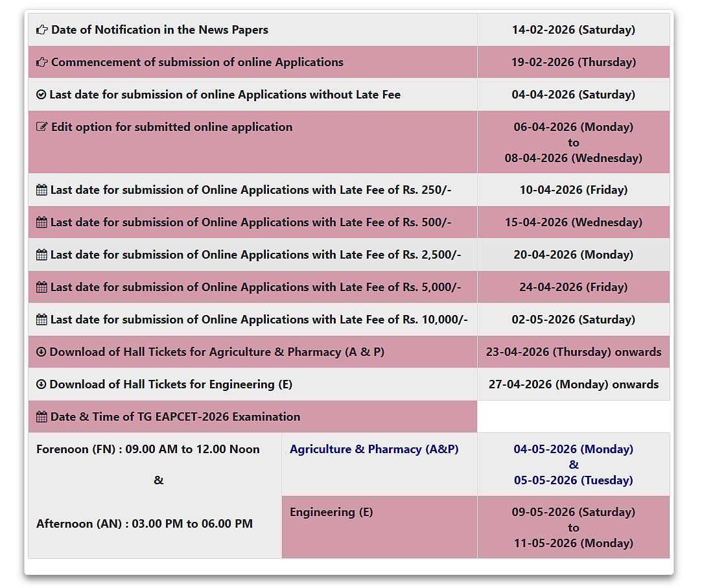Click calendar icon for Late Fee Rs. 2,500/- row
Viewport: 713px width, 588px height.
coord(41,255)
